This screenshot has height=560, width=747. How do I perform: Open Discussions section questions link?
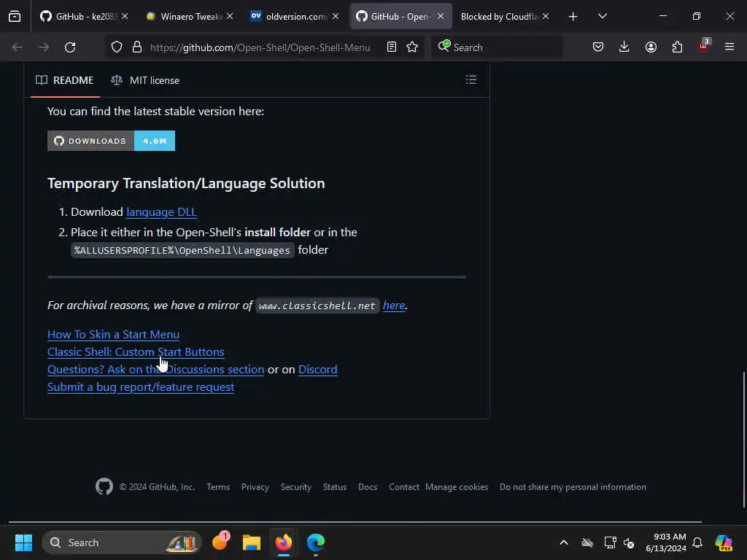(x=156, y=370)
